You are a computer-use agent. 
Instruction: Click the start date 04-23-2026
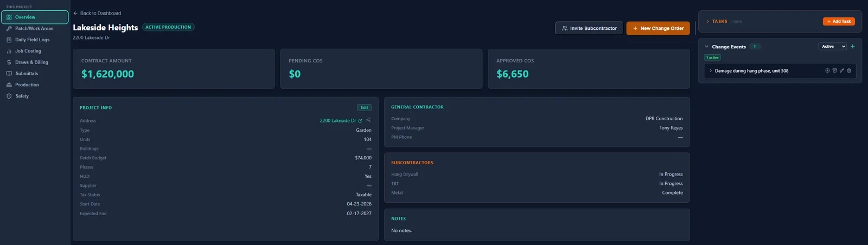click(x=359, y=204)
